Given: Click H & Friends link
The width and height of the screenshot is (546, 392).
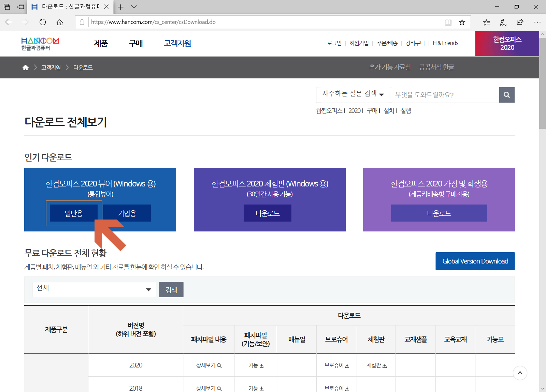Looking at the screenshot, I should click(445, 43).
